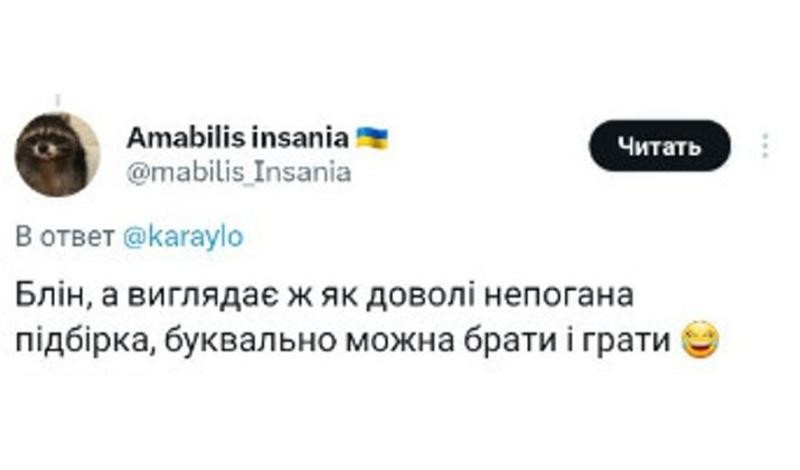Click the thread connector line above the avatar
This screenshot has width=800, height=470.
click(58, 101)
